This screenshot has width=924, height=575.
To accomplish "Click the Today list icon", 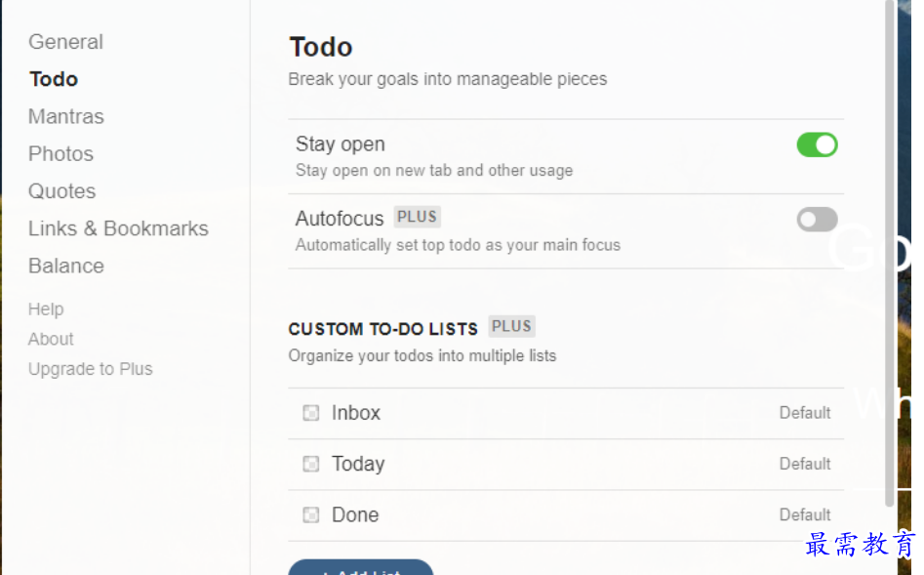I will [x=310, y=464].
